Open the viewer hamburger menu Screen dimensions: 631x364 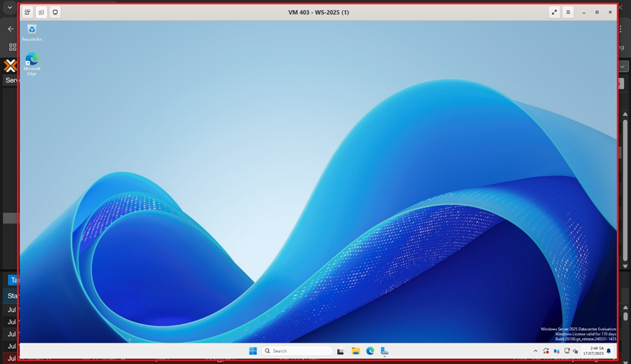pos(568,12)
